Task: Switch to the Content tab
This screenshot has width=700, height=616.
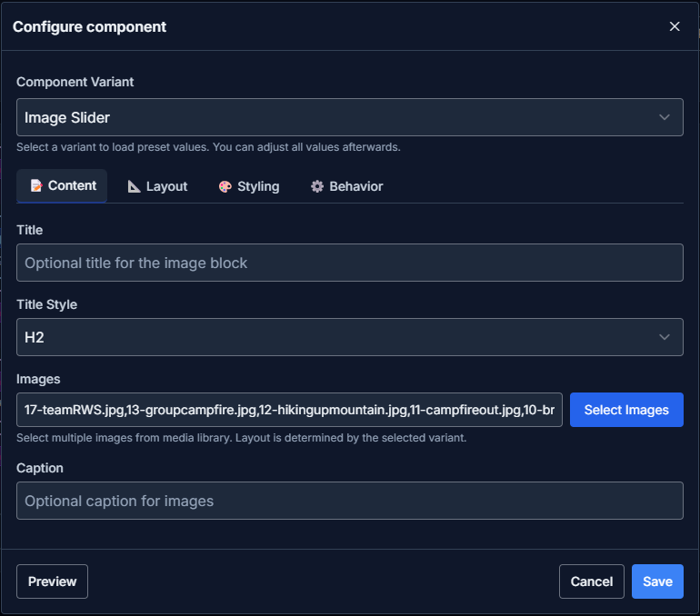Action: point(62,185)
